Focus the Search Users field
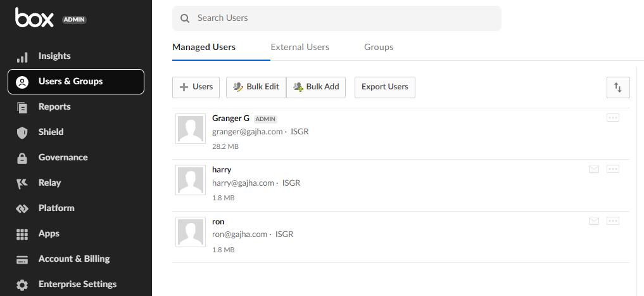 (337, 18)
